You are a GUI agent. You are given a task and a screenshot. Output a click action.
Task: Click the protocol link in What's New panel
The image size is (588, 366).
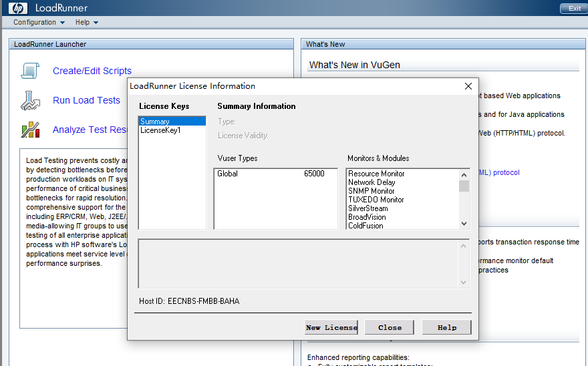[x=499, y=172]
